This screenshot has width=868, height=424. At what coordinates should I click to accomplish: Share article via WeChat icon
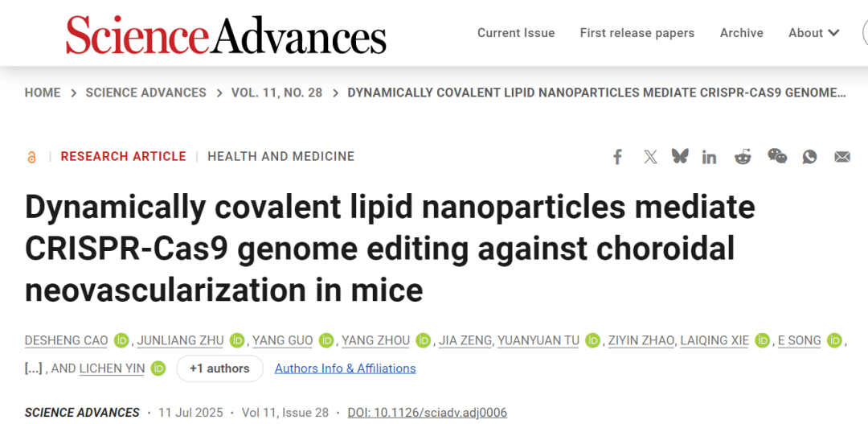point(777,156)
